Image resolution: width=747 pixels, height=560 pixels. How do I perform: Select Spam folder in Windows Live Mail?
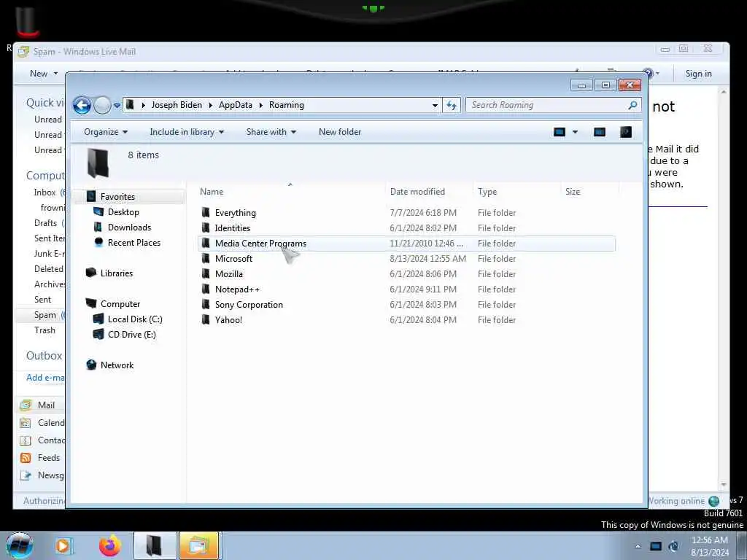coord(44,315)
